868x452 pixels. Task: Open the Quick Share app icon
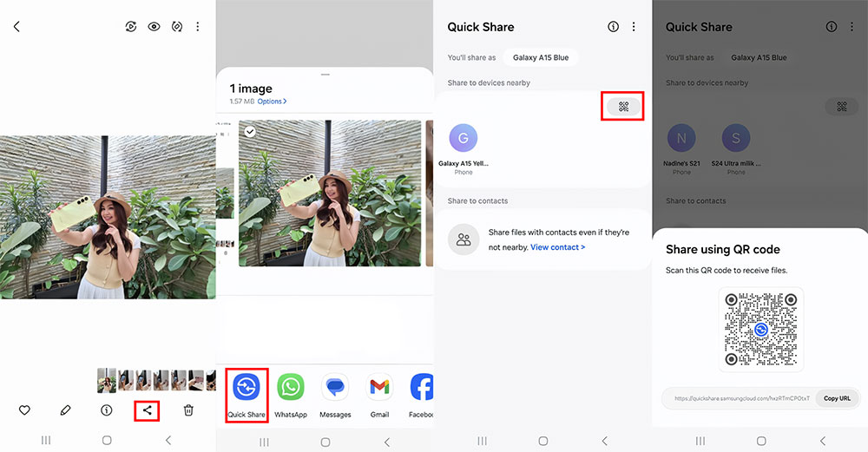point(247,387)
